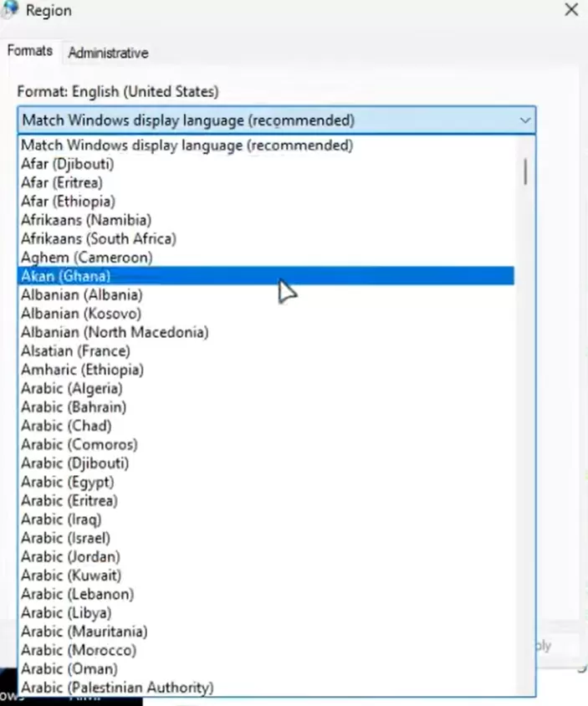This screenshot has width=588, height=706.
Task: Pick Amharic (Ethiopia) format option
Action: pyautogui.click(x=267, y=370)
